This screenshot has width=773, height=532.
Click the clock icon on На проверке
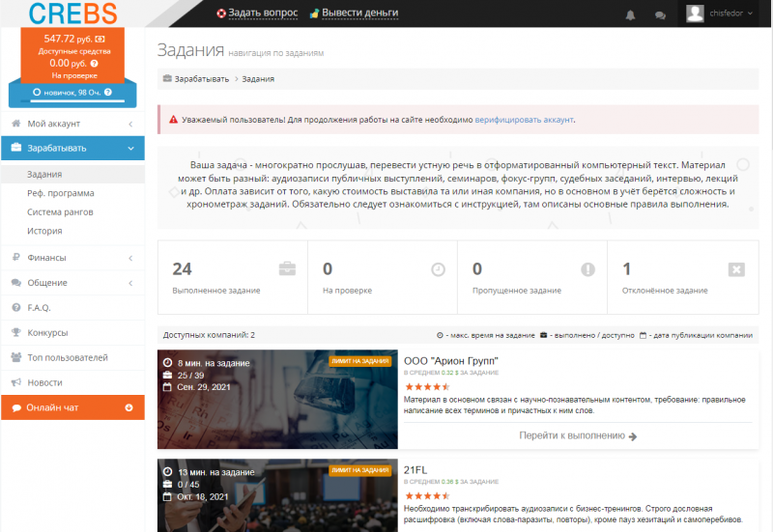(x=439, y=269)
